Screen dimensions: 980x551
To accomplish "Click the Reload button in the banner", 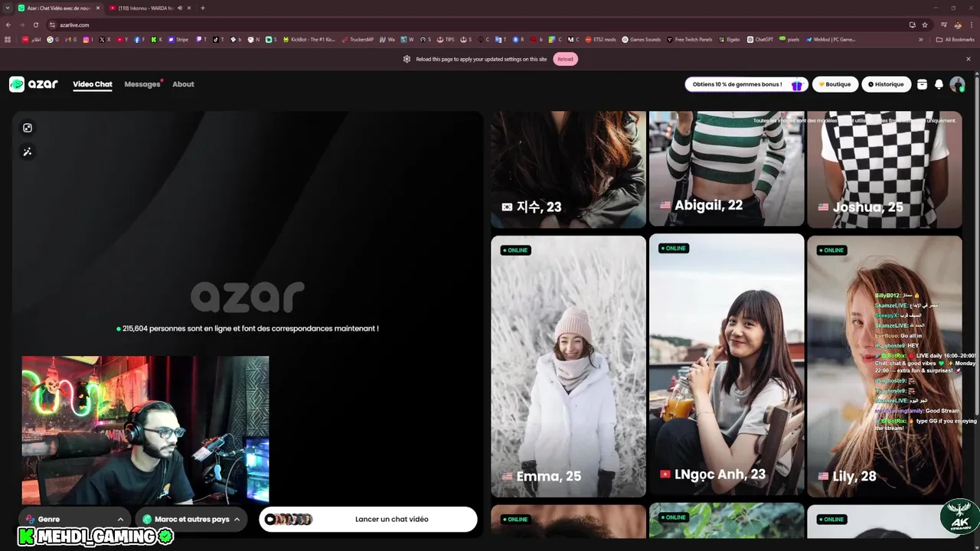I will 565,59.
